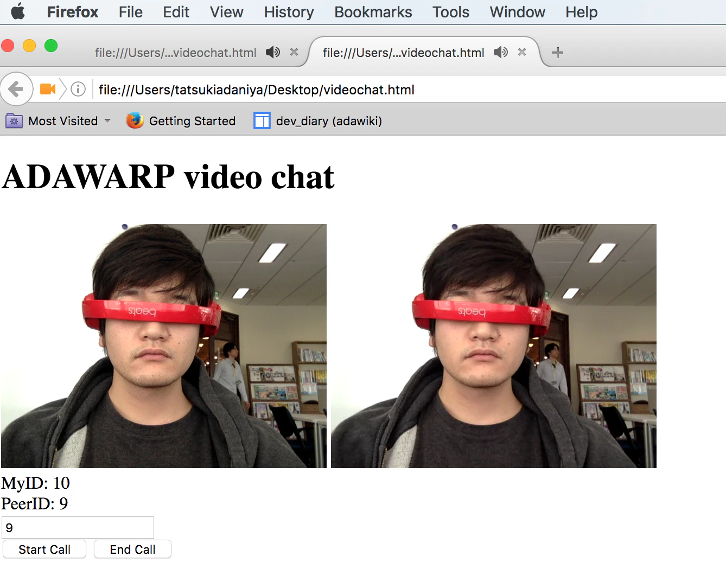Focus the peer ID input field
Screen dimensions: 726x588
(78, 528)
